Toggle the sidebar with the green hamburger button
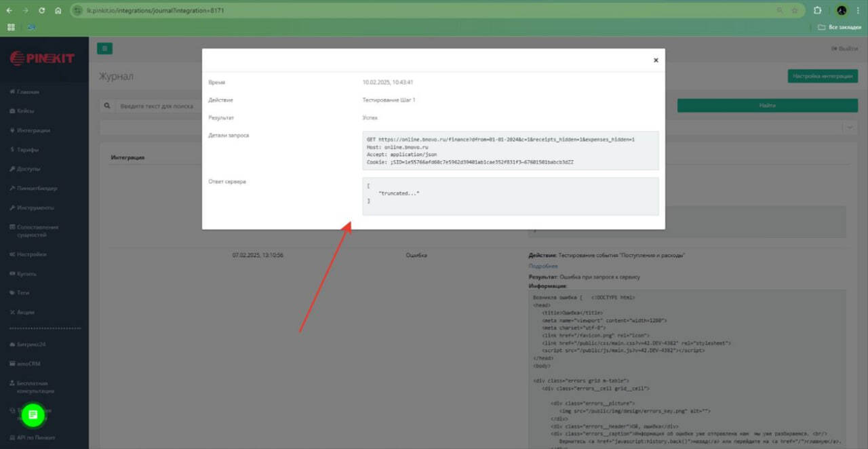The image size is (868, 449). (104, 49)
